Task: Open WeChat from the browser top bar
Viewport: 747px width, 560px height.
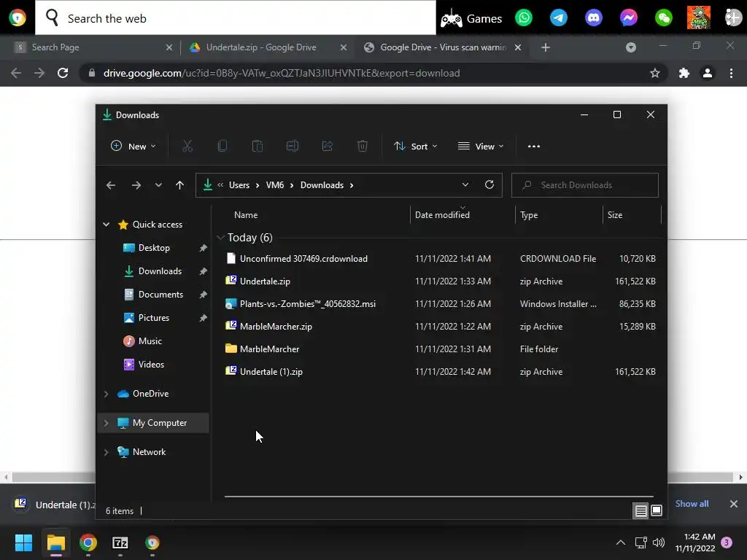Action: click(664, 18)
